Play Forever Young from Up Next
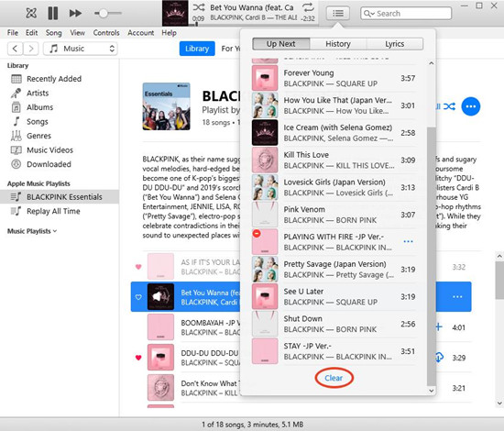 (x=334, y=78)
